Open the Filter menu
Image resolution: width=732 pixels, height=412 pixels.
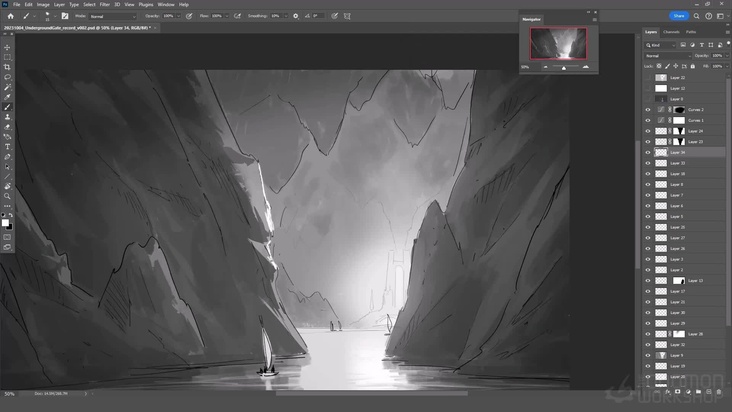(105, 4)
